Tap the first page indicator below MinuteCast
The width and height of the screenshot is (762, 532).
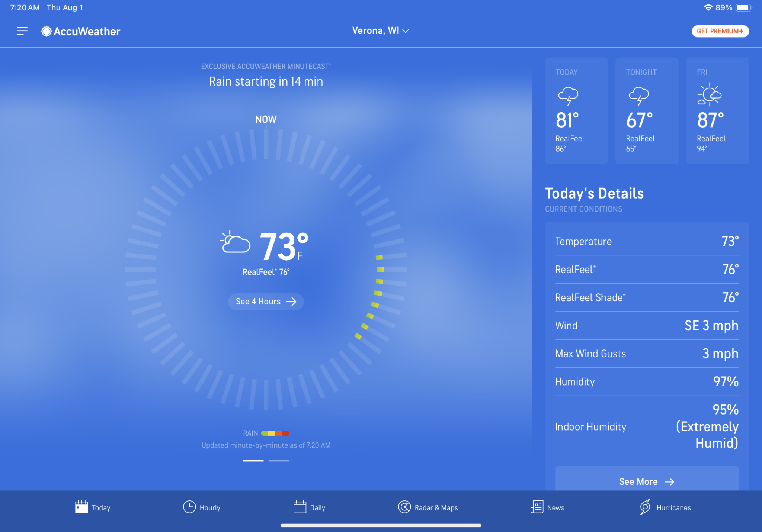[x=253, y=461]
